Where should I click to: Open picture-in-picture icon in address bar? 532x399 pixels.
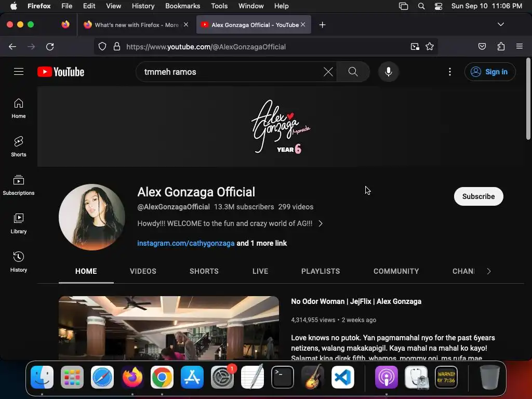[415, 46]
